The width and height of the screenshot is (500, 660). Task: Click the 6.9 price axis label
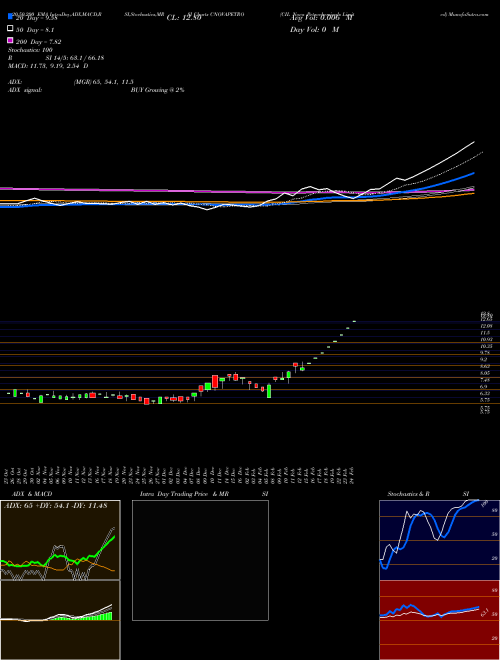point(484,386)
